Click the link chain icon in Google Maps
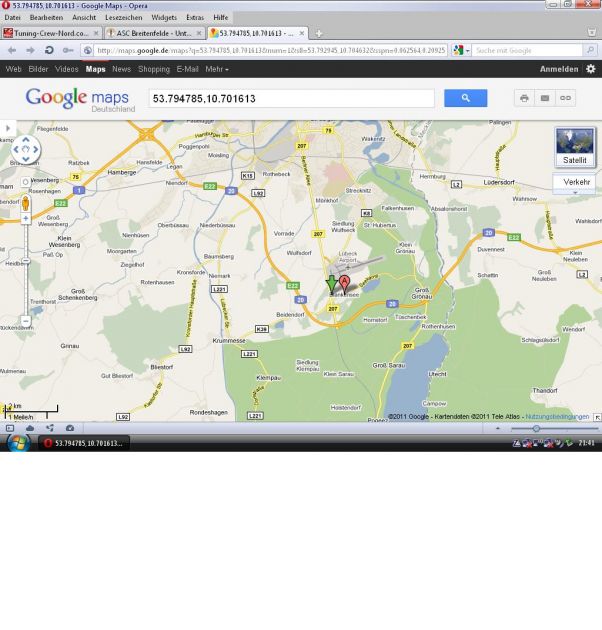This screenshot has height=630, width=602. 565,98
